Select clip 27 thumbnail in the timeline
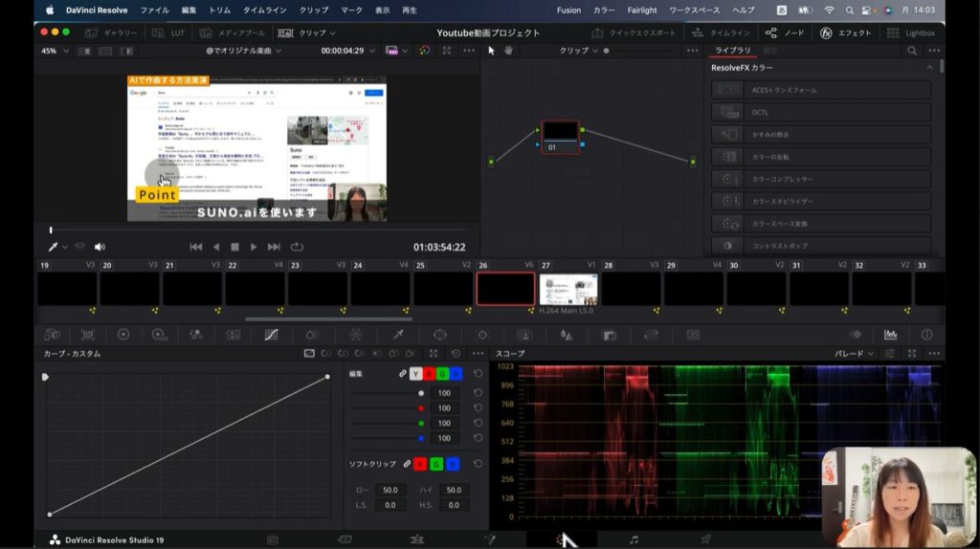This screenshot has width=980, height=549. pos(568,289)
